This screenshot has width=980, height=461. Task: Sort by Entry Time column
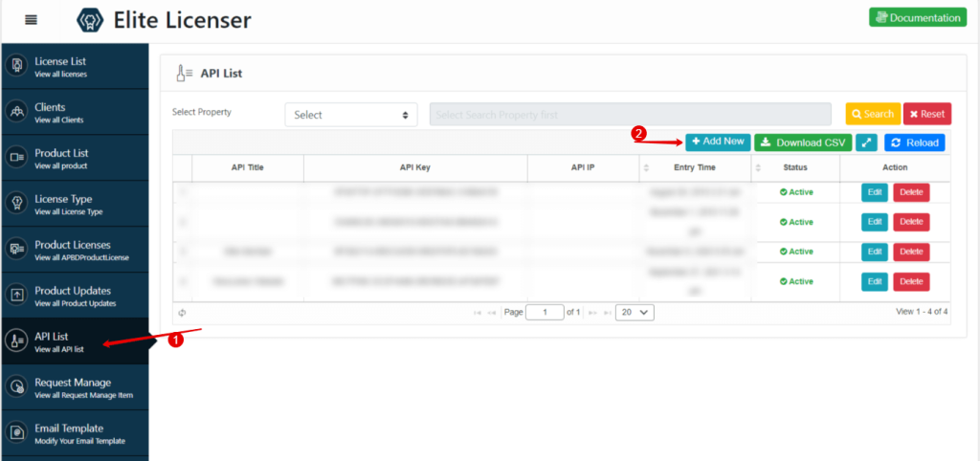pyautogui.click(x=695, y=167)
